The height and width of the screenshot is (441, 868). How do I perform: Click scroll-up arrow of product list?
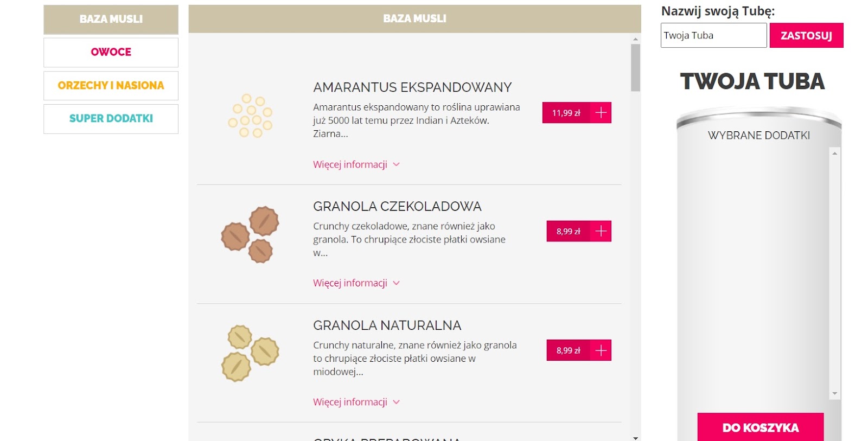tap(635, 39)
